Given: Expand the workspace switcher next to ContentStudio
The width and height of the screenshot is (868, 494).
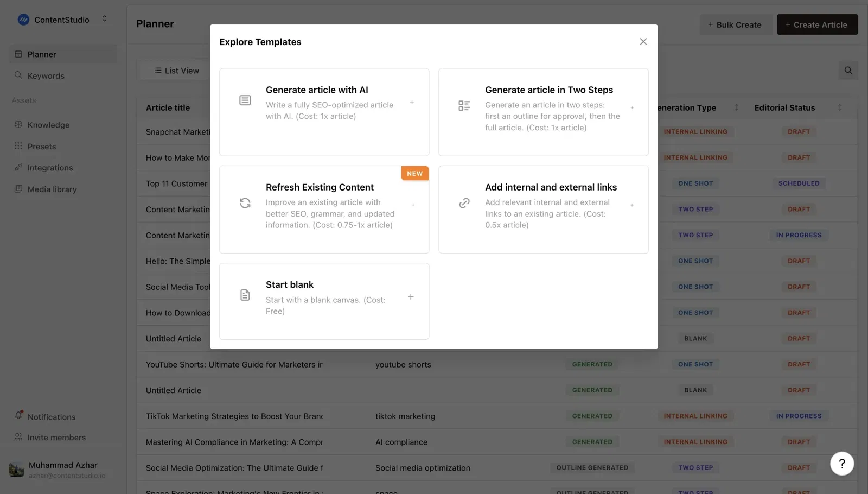Looking at the screenshot, I should point(104,17).
